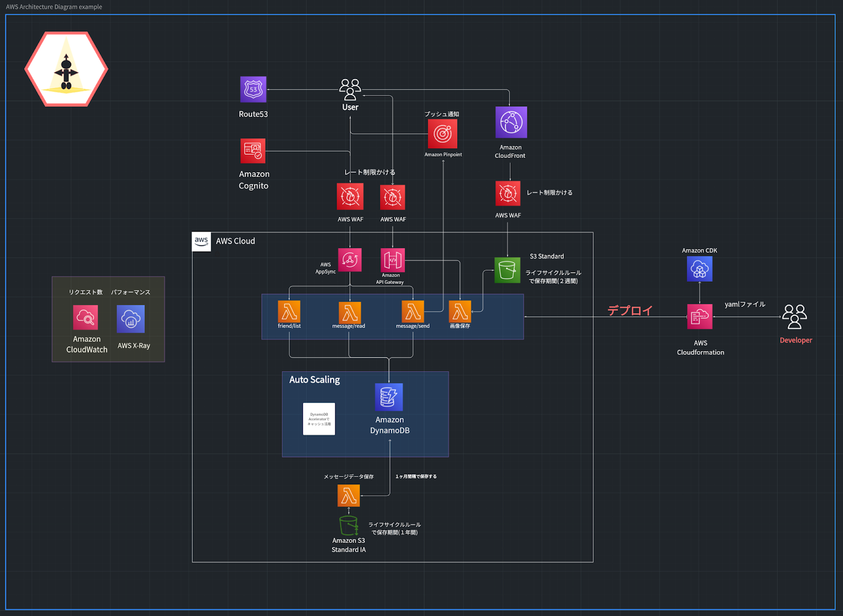The width and height of the screenshot is (843, 616).
Task: Select the 'message/send' label
Action: click(413, 326)
